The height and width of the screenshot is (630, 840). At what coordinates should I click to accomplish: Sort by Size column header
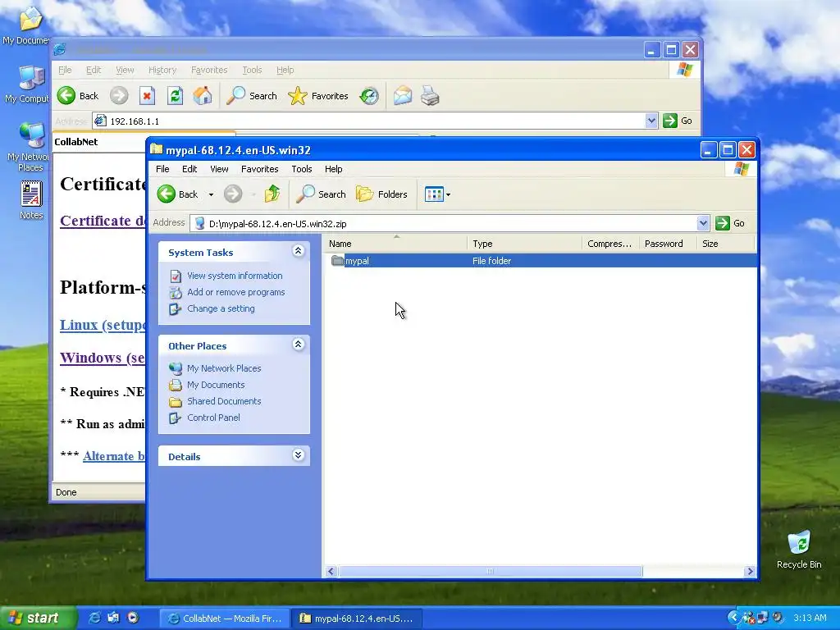[x=725, y=244]
